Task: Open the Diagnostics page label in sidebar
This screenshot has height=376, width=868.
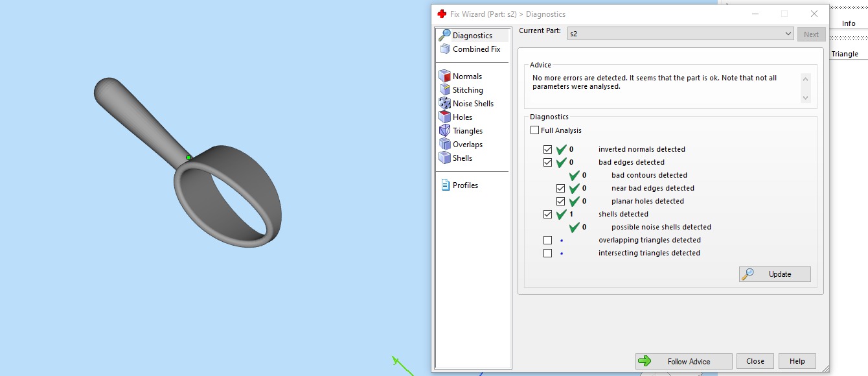Action: 472,36
